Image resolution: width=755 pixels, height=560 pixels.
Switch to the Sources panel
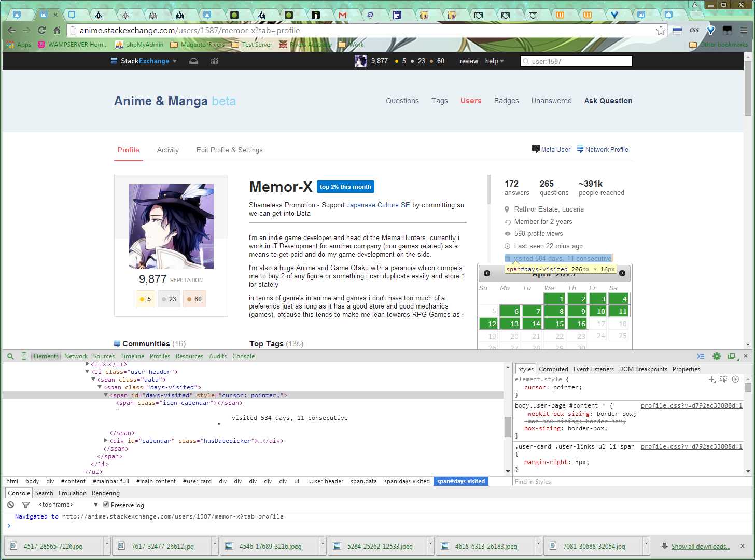104,356
